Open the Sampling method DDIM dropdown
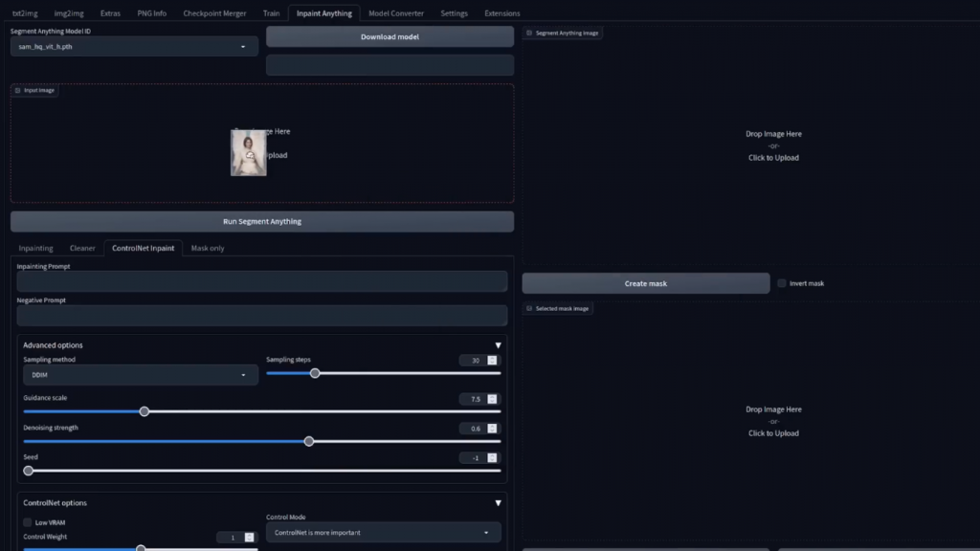Image resolution: width=980 pixels, height=551 pixels. (x=140, y=375)
